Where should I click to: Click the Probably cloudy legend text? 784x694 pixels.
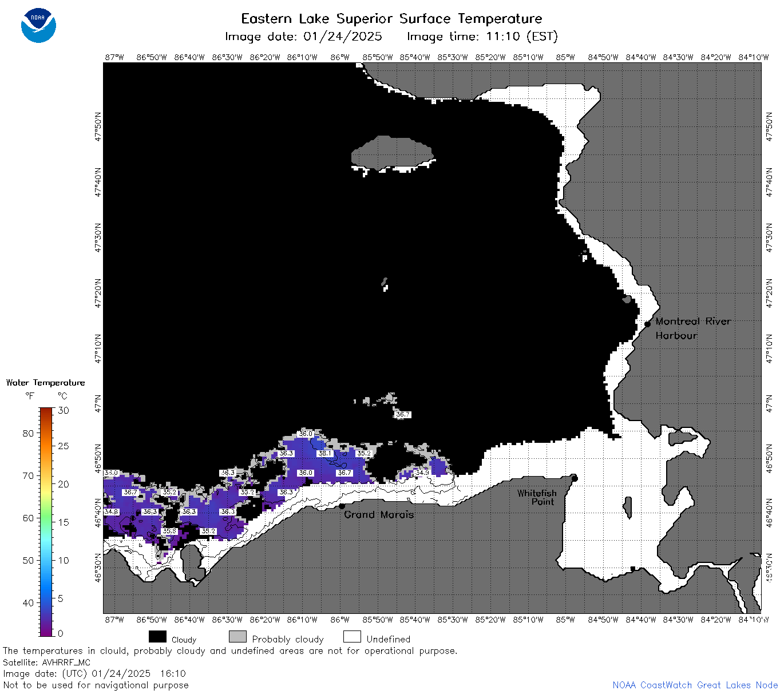point(288,640)
